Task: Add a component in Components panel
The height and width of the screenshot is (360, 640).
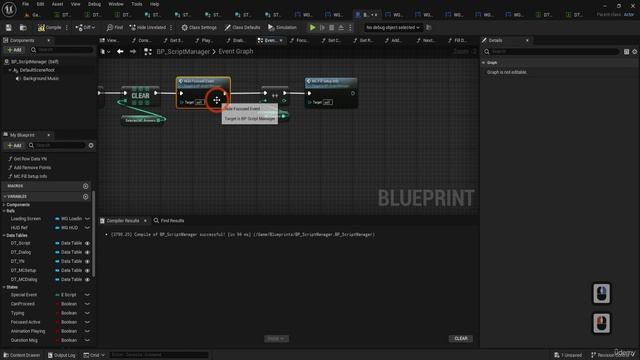Action: (x=14, y=50)
